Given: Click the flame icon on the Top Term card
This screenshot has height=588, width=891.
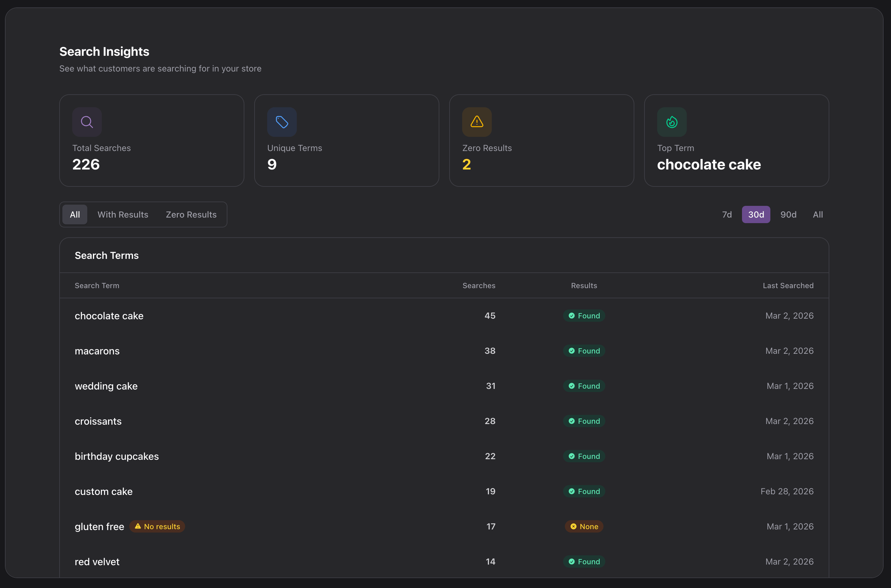Looking at the screenshot, I should coord(671,122).
